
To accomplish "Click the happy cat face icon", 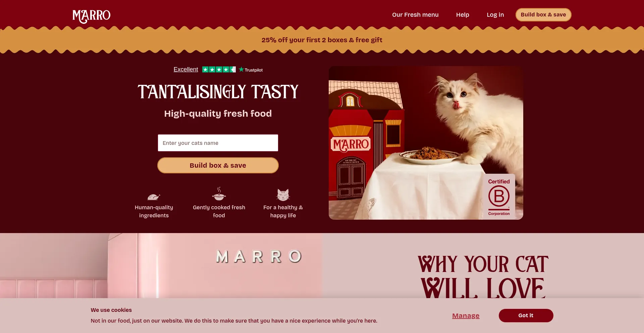I will pyautogui.click(x=283, y=195).
